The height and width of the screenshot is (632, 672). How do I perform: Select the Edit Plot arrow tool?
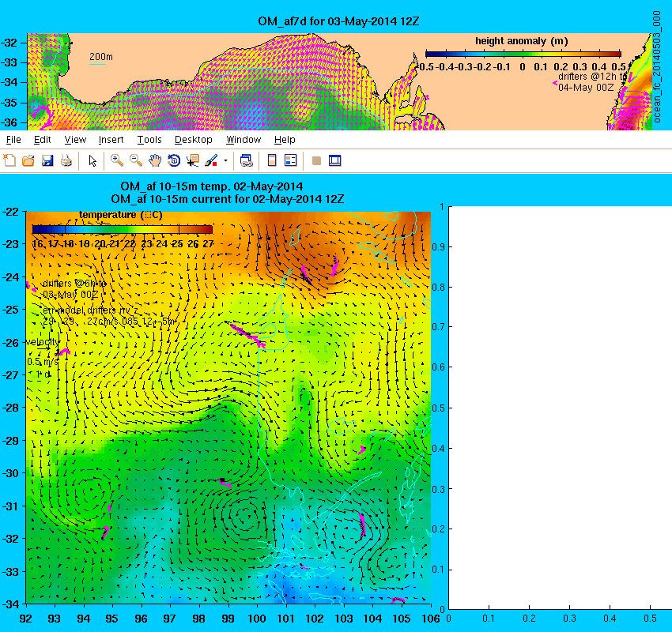tap(92, 160)
